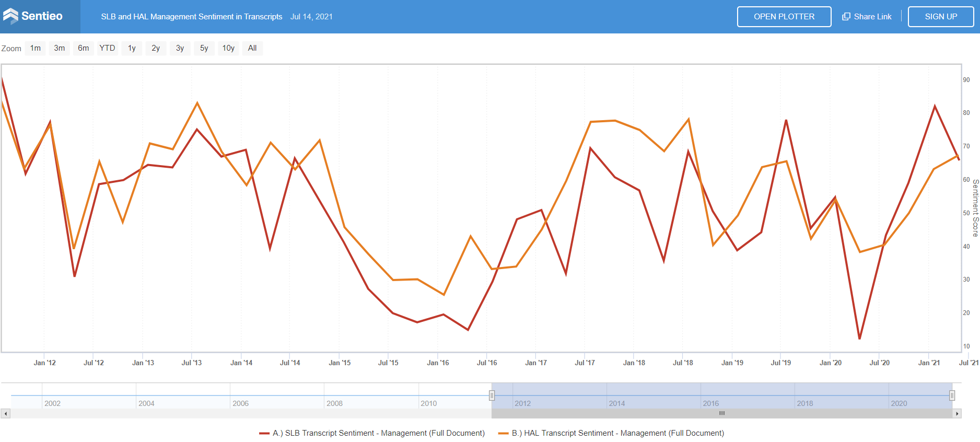
Task: Toggle HAL Transcript Sentiment legend series
Action: (x=611, y=433)
